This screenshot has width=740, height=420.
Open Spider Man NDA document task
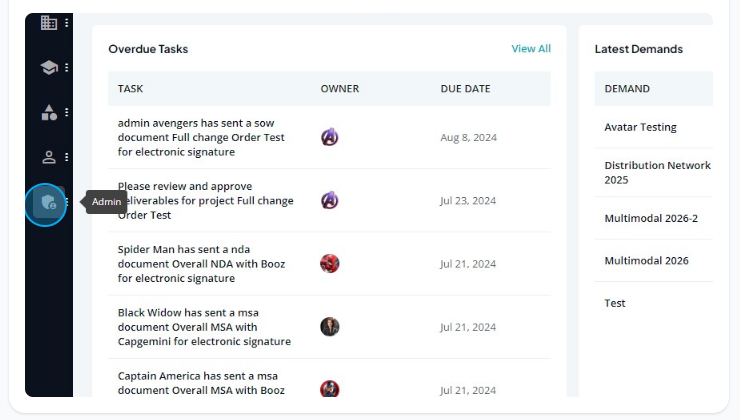pyautogui.click(x=202, y=264)
